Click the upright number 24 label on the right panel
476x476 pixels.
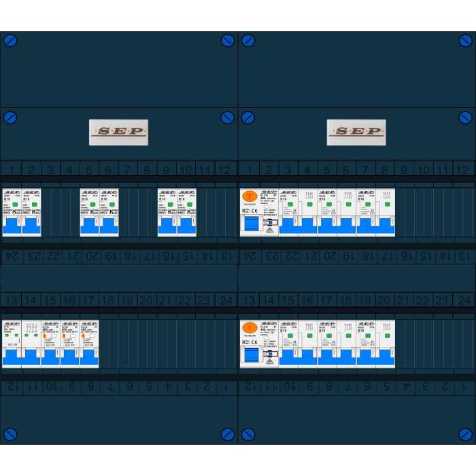click(x=464, y=301)
